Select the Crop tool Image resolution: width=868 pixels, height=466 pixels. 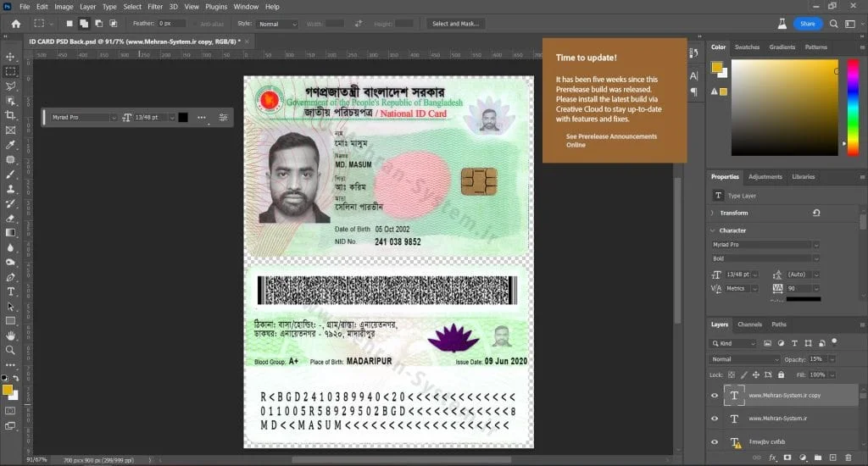tap(10, 115)
